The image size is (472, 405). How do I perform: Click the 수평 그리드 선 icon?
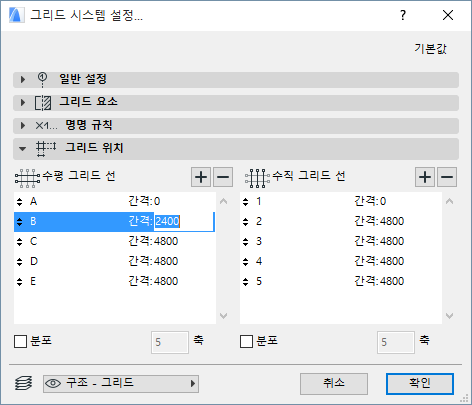pos(27,178)
